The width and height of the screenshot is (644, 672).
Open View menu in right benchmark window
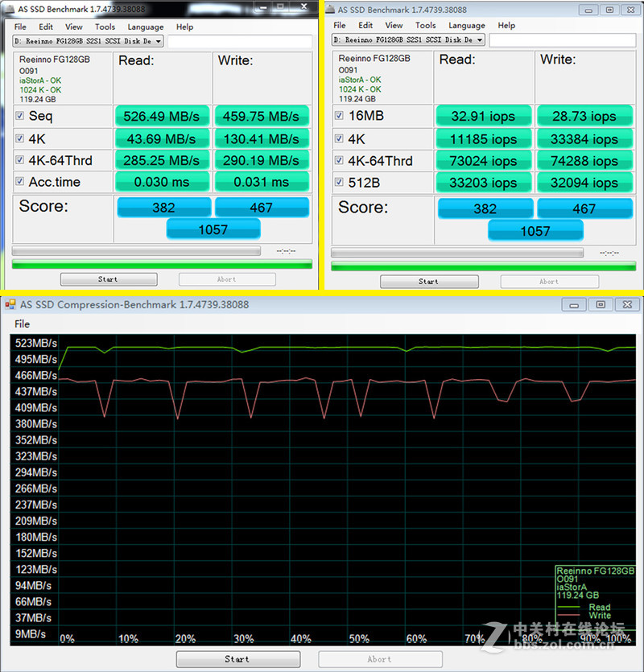tap(394, 25)
